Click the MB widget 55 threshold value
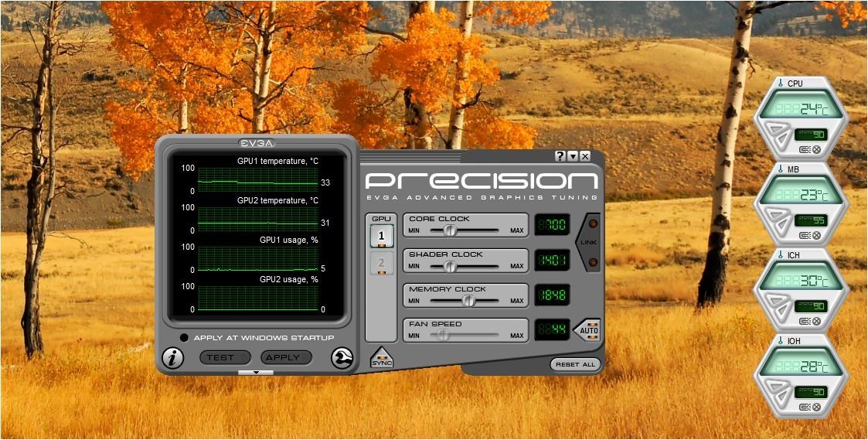Screen dimensions: 868x440 pos(811,220)
